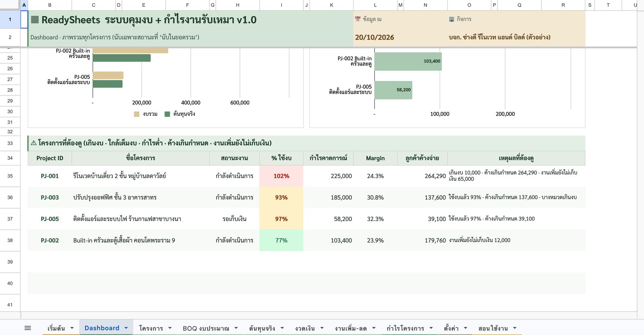Open dropdown arrow on BOQ งบประมาณ tab
This screenshot has height=335, width=644.
[x=236, y=328]
